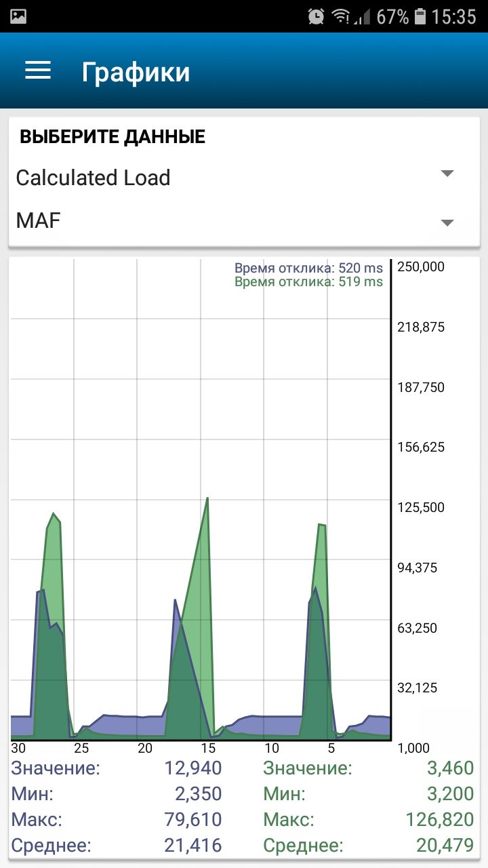488x868 pixels.
Task: Tap the green Макс value 126,820
Action: [x=439, y=819]
